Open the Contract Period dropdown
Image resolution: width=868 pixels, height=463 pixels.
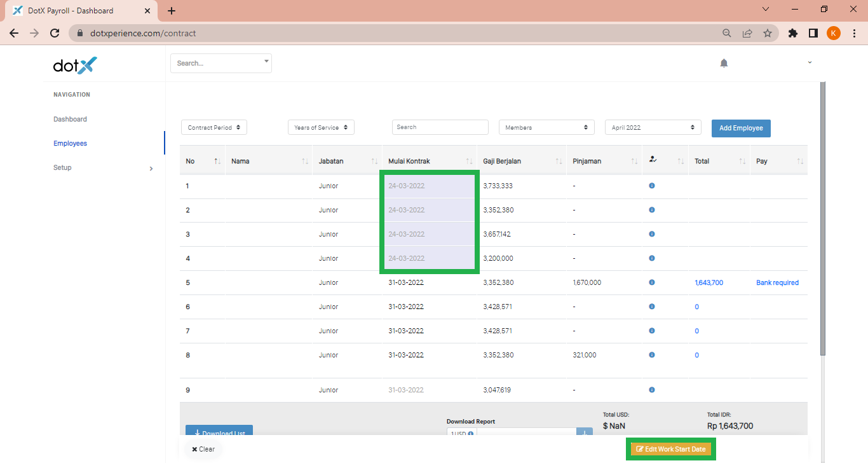214,127
